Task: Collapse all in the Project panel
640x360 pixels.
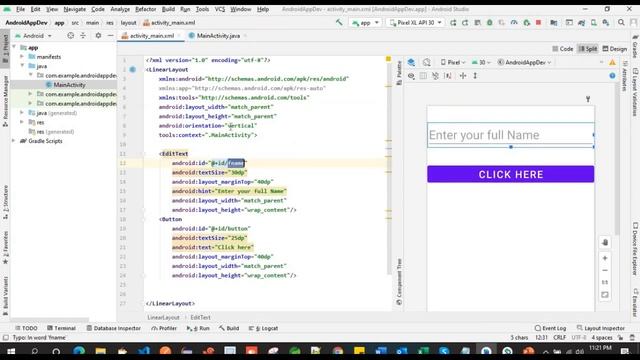Action: 83,36
